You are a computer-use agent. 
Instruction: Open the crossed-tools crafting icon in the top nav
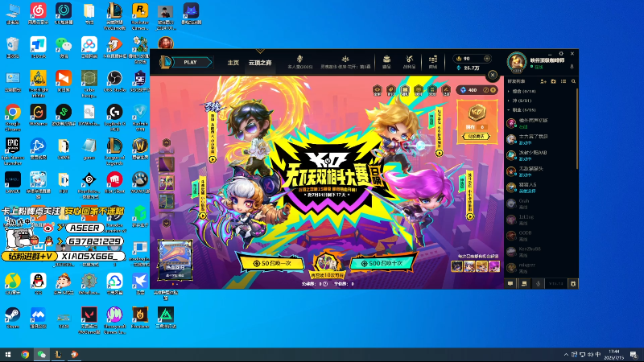(409, 62)
